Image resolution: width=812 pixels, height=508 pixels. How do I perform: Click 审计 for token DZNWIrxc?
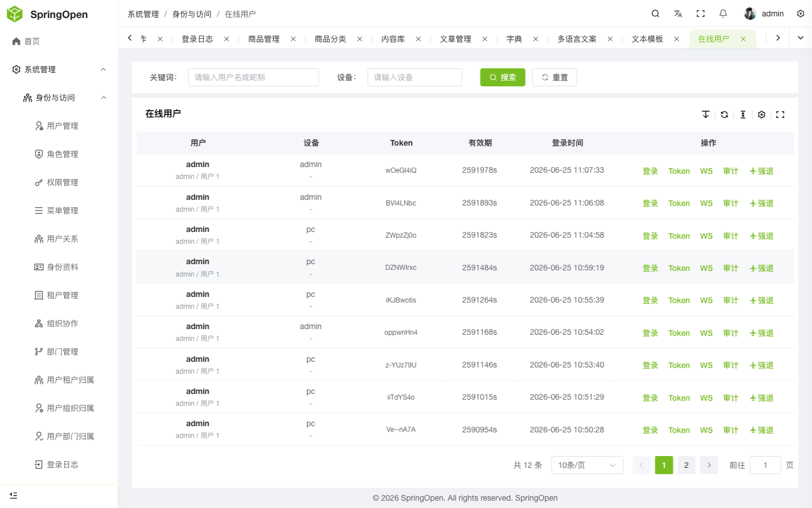(x=731, y=268)
